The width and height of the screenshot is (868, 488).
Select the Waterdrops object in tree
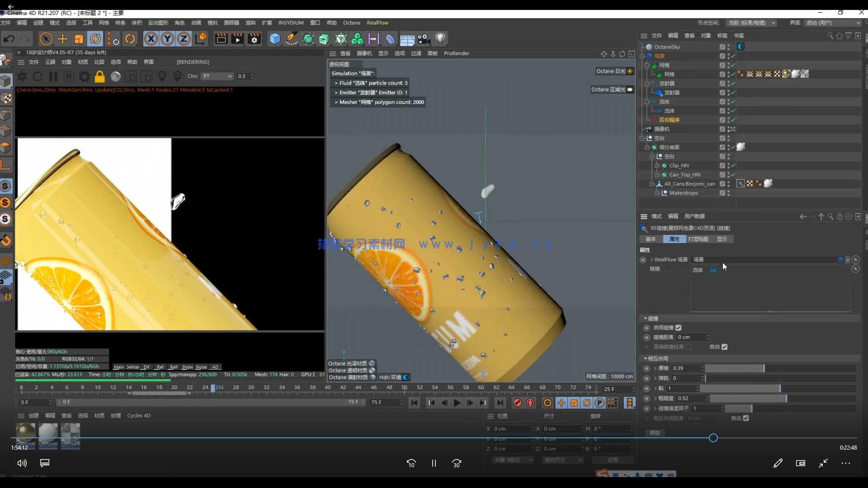pos(683,193)
